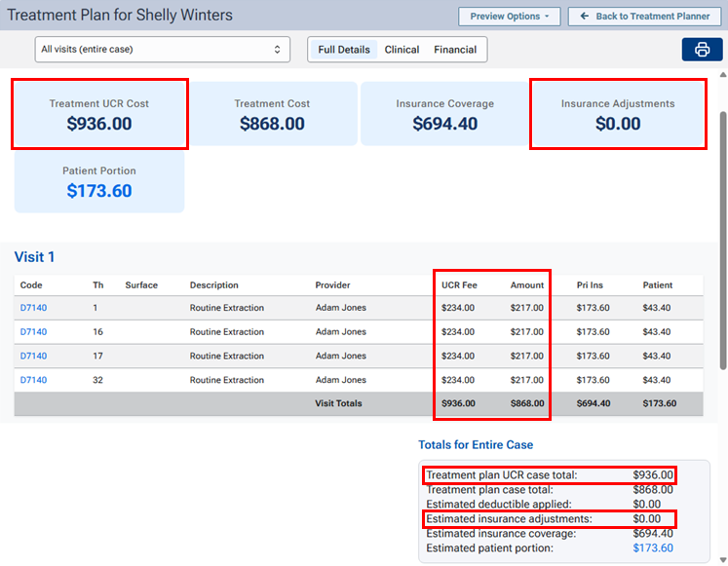The height and width of the screenshot is (566, 728).
Task: Click the scrollbar down arrow
Action: point(722,559)
